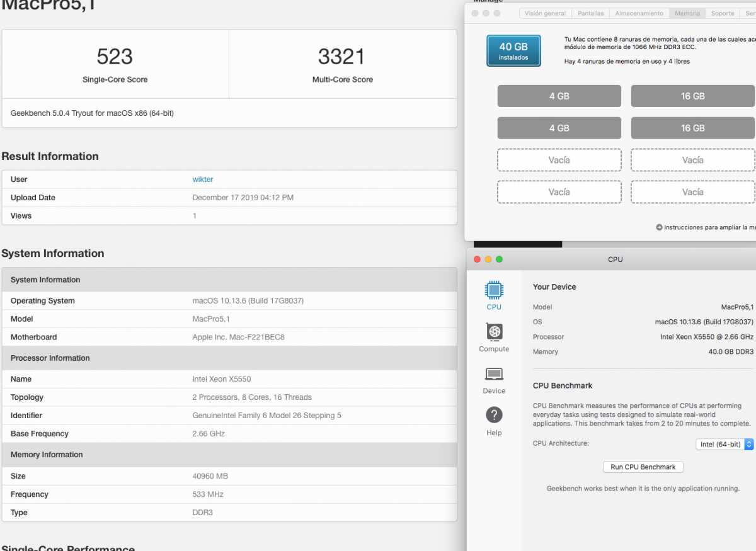Open the Instrucciones para ampliar la memoria link

tap(710, 227)
